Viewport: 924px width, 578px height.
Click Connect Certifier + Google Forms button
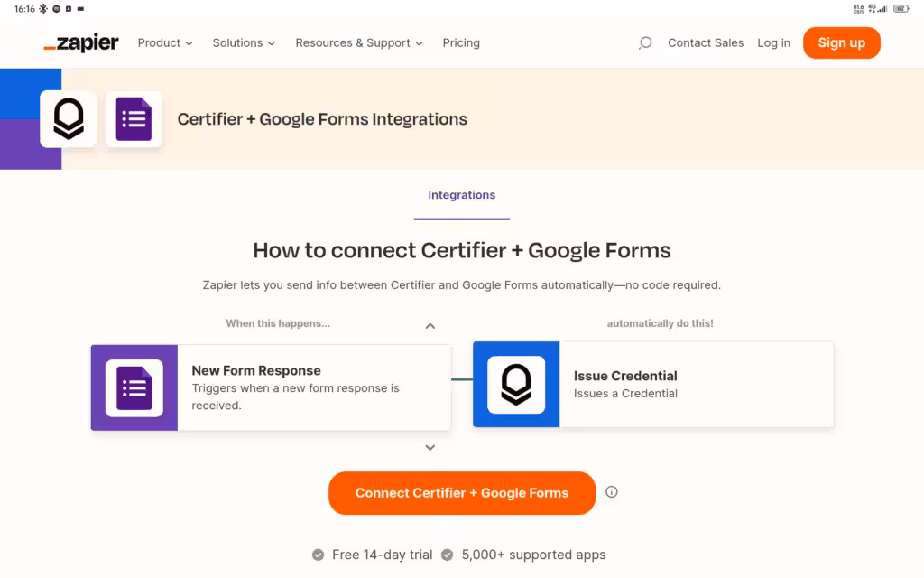coord(462,493)
